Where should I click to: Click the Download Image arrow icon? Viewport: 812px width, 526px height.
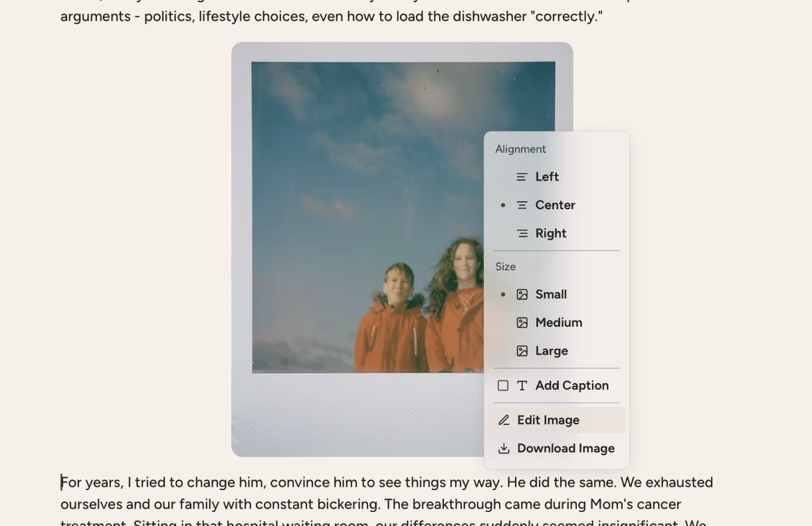pos(503,449)
